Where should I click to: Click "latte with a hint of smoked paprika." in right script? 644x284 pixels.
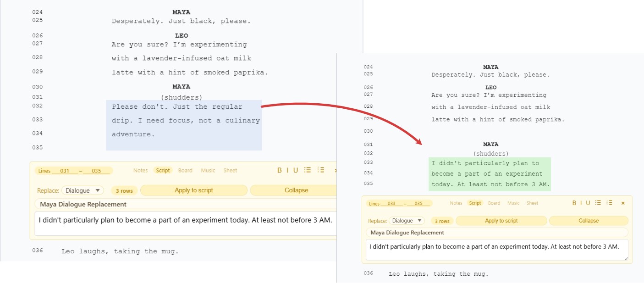coord(498,119)
